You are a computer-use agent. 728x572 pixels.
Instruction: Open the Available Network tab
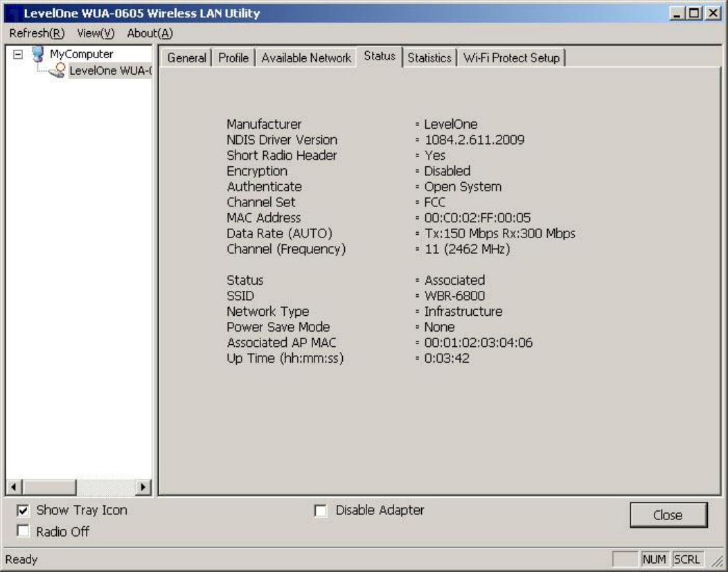point(306,58)
